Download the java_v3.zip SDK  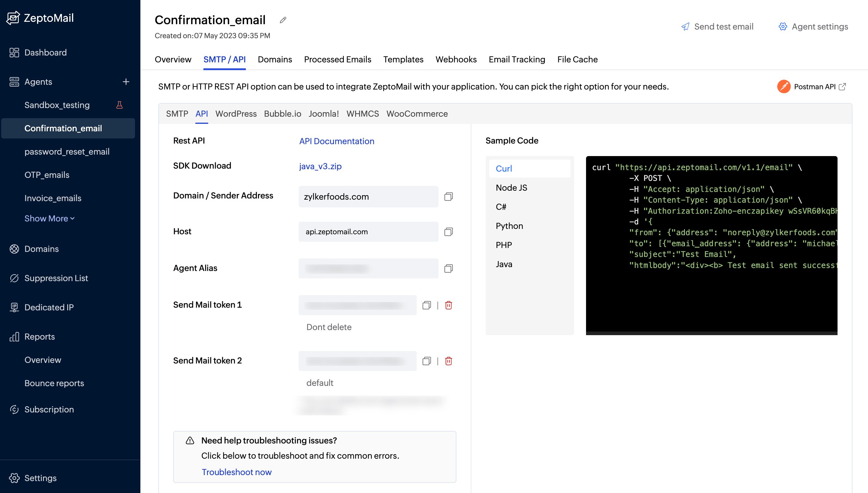point(320,166)
